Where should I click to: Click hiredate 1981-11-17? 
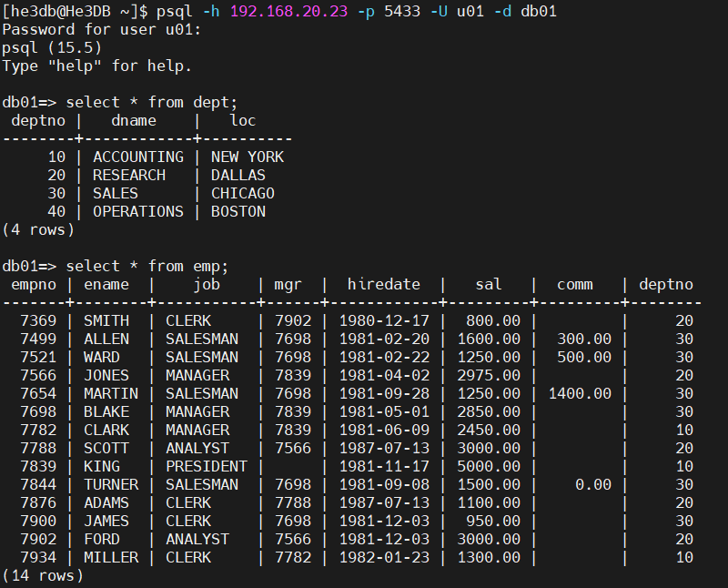384,466
